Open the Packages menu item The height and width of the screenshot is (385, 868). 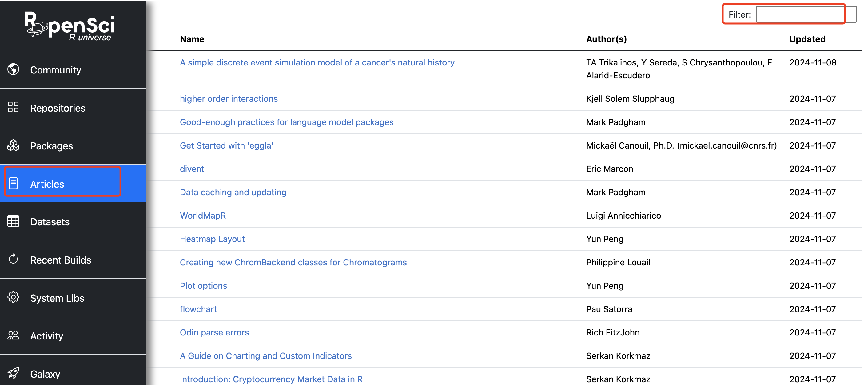click(x=52, y=146)
